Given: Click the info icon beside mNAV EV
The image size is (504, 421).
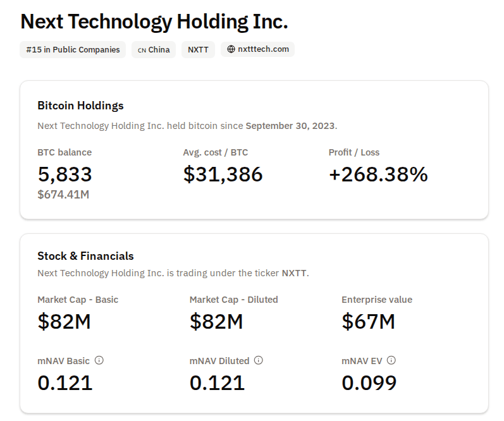Looking at the screenshot, I should (391, 360).
